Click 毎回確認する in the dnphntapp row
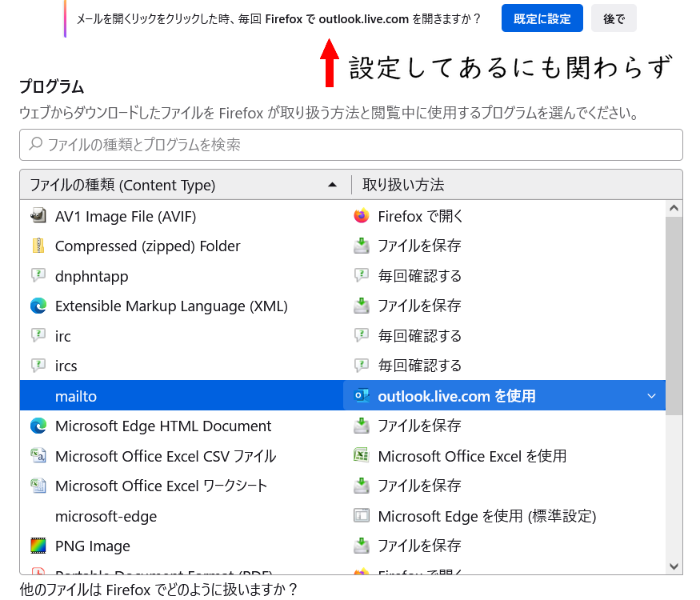Screen dimensions: 700x600 pos(420,276)
